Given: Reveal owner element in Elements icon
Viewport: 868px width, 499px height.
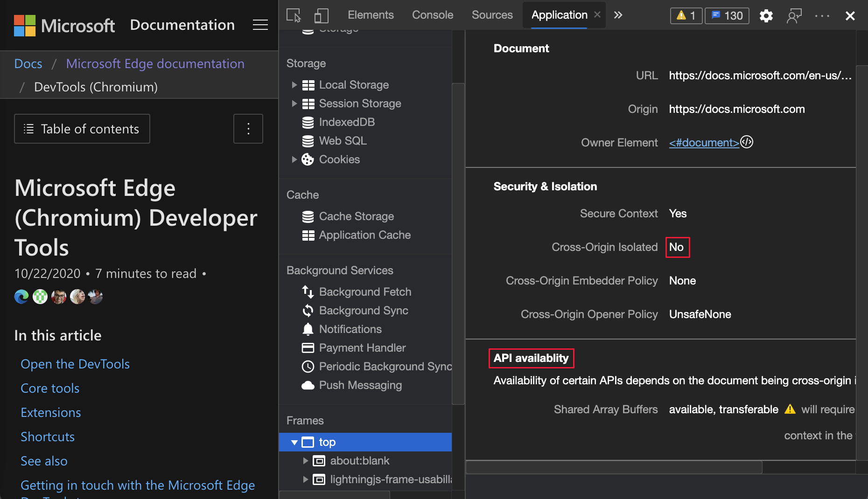Looking at the screenshot, I should pyautogui.click(x=747, y=142).
